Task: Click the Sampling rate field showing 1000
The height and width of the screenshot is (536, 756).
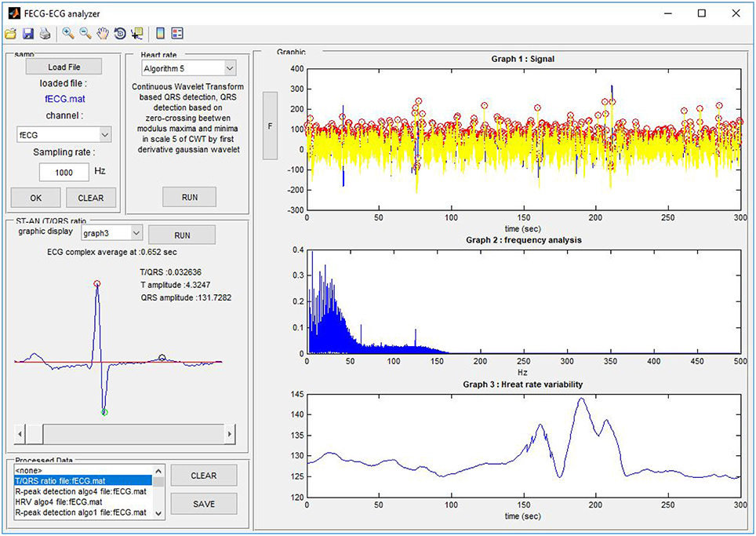Action: 64,172
